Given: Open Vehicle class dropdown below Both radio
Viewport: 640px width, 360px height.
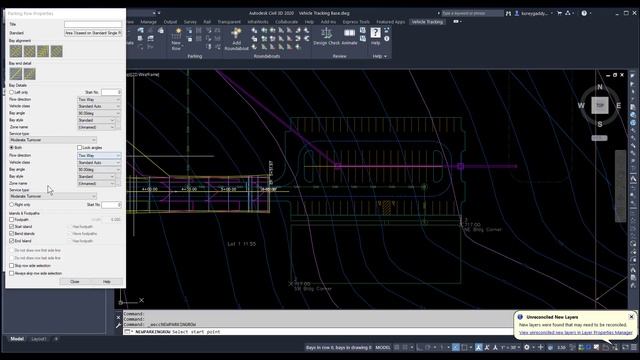Looking at the screenshot, I should click(99, 162).
